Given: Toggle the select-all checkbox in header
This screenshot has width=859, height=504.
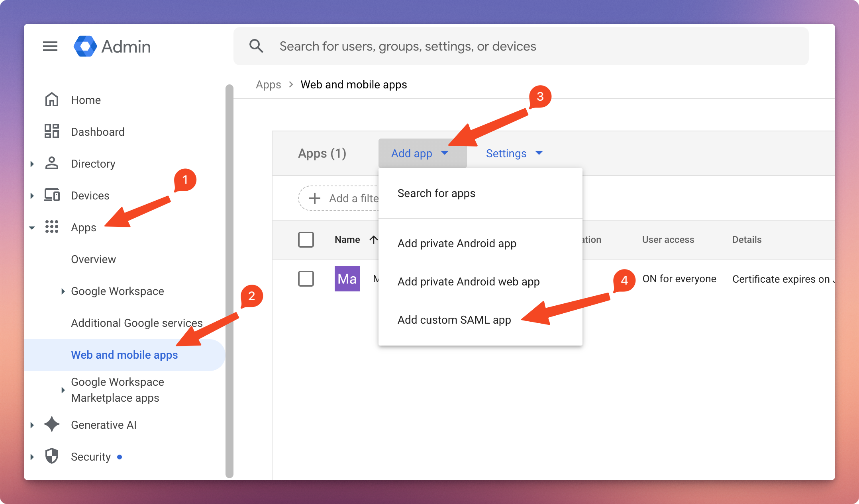Looking at the screenshot, I should (306, 240).
